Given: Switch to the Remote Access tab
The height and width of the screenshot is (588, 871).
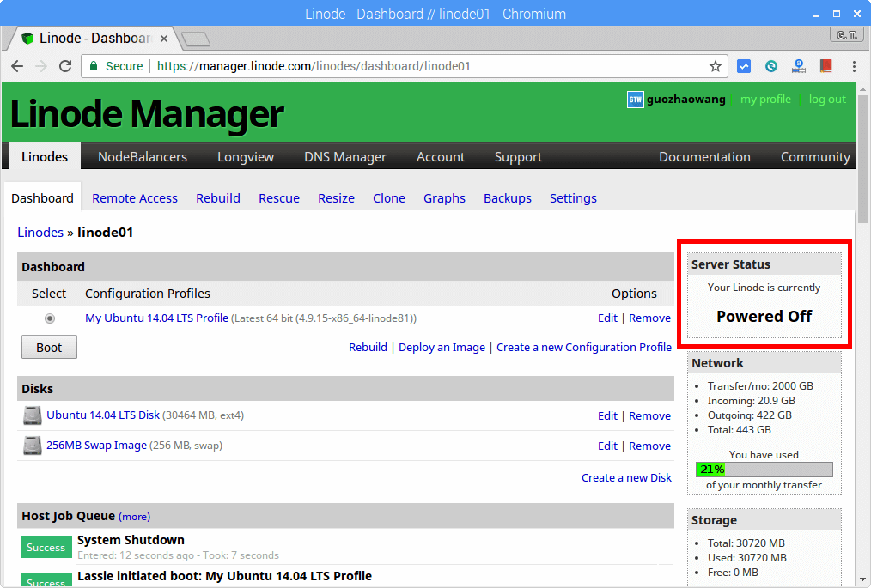Looking at the screenshot, I should tap(135, 198).
